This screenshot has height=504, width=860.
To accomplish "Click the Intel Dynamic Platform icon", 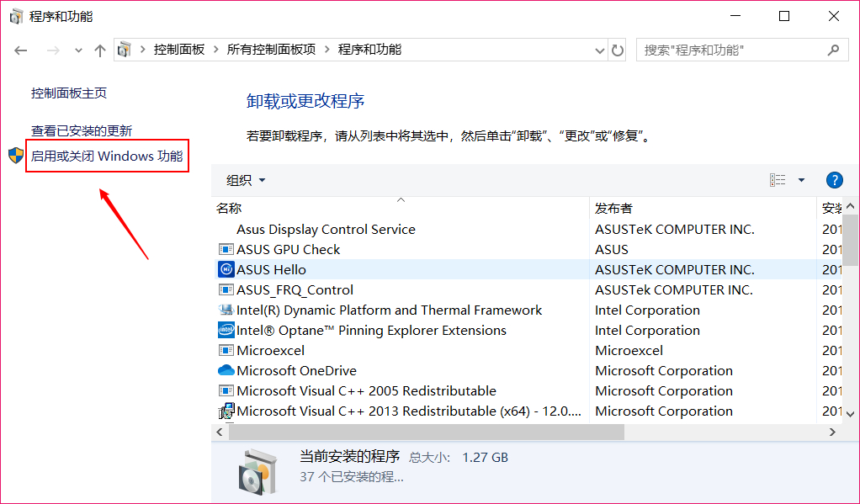I will pyautogui.click(x=226, y=310).
